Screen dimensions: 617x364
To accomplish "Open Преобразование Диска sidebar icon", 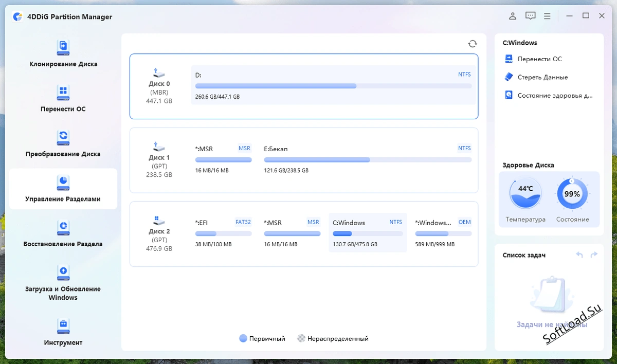I will click(63, 137).
